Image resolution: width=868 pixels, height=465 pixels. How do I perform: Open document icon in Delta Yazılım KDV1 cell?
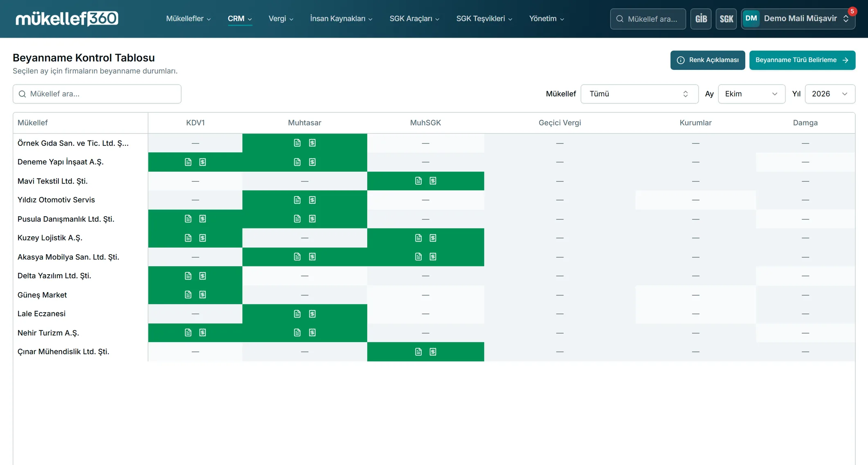pyautogui.click(x=188, y=276)
